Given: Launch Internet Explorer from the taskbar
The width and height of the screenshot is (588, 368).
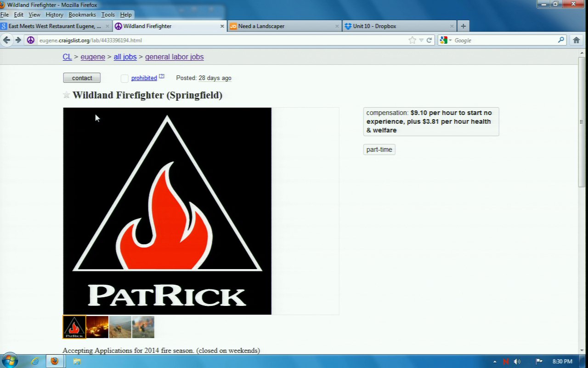Looking at the screenshot, I should [x=35, y=361].
